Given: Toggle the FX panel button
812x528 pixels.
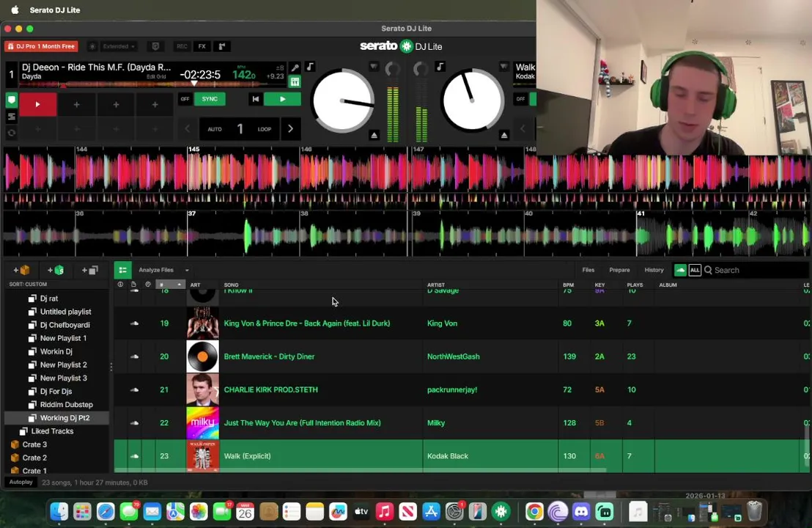Looking at the screenshot, I should 202,47.
